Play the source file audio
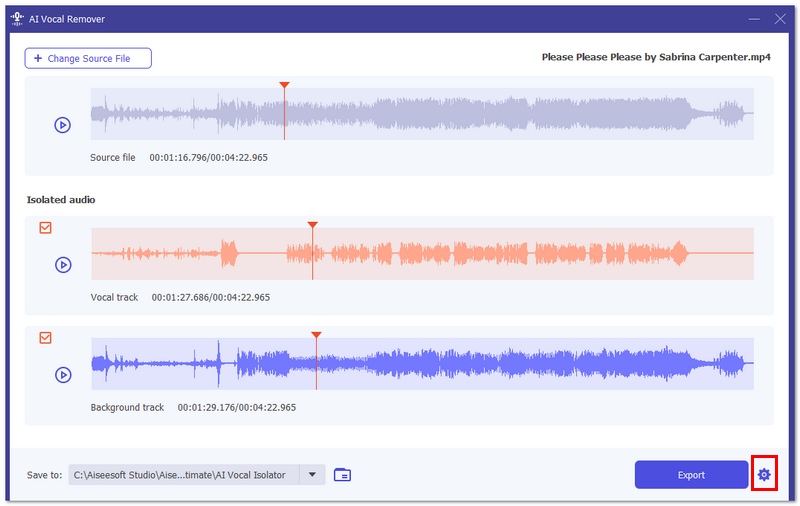 pyautogui.click(x=62, y=125)
